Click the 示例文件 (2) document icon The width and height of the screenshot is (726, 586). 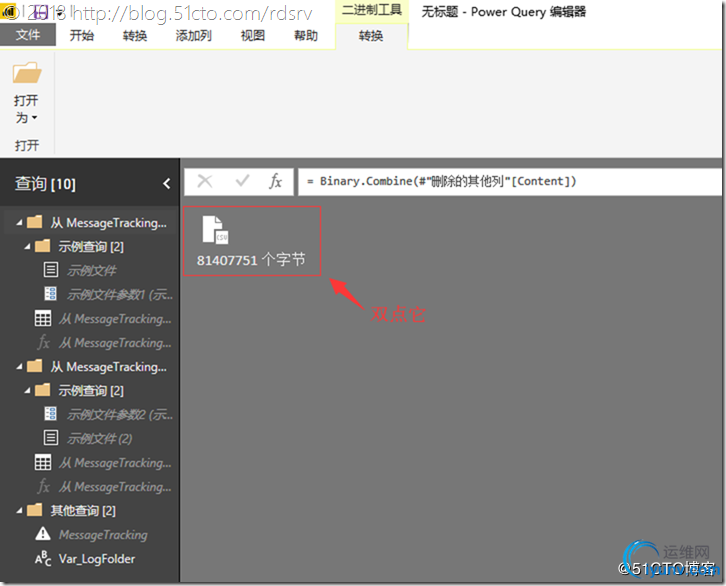[x=51, y=438]
